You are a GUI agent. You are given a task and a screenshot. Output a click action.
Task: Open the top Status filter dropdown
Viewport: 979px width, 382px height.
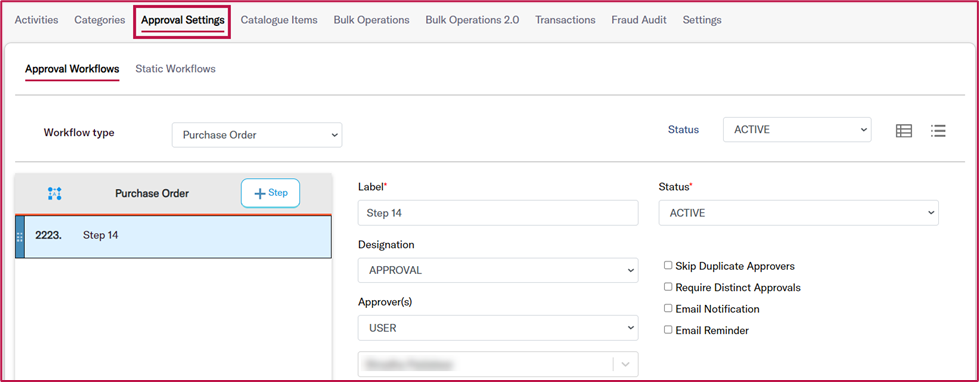pyautogui.click(x=797, y=130)
